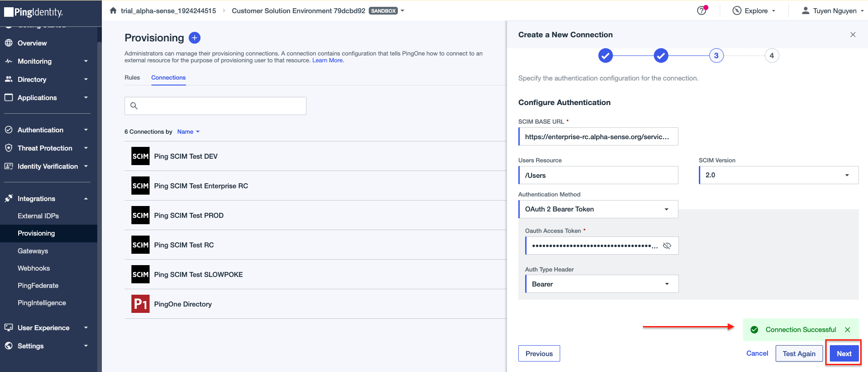Viewport: 868px width, 372px height.
Task: Click the User Experience monitor icon
Action: (9, 327)
